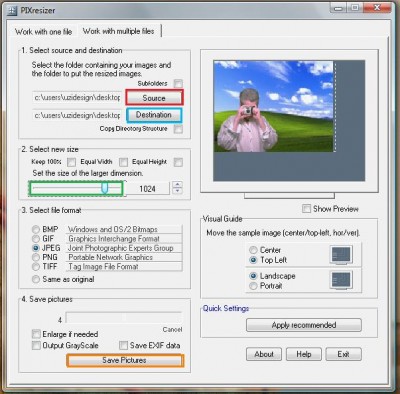Open the About dialog button
400x394 pixels.
click(264, 354)
